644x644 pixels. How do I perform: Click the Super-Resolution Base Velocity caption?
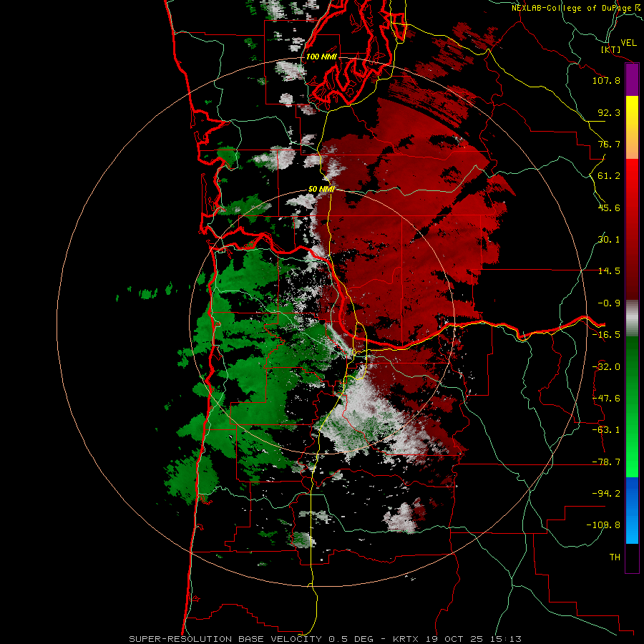pos(326,639)
